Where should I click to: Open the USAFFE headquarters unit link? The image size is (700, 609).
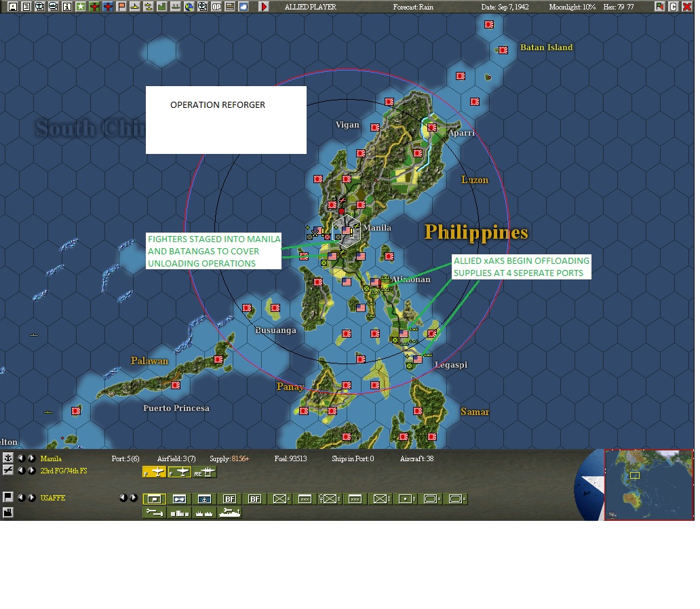(53, 498)
